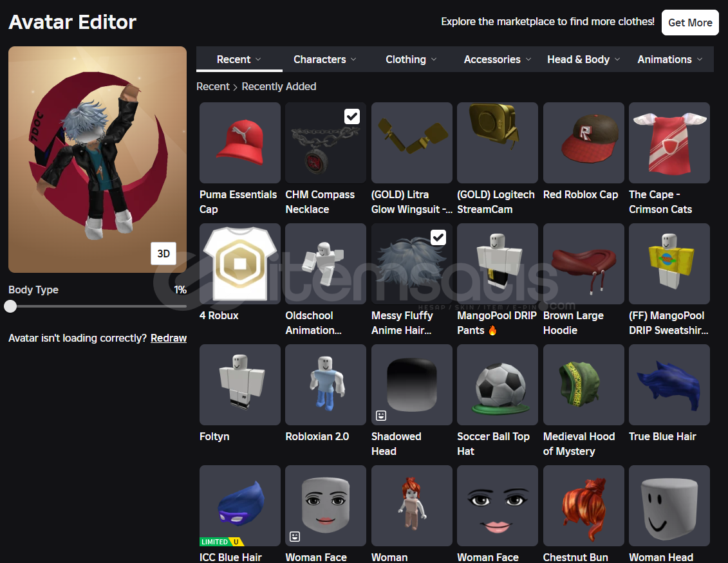Switch avatar preview to 3D
The image size is (728, 563).
[x=163, y=254]
